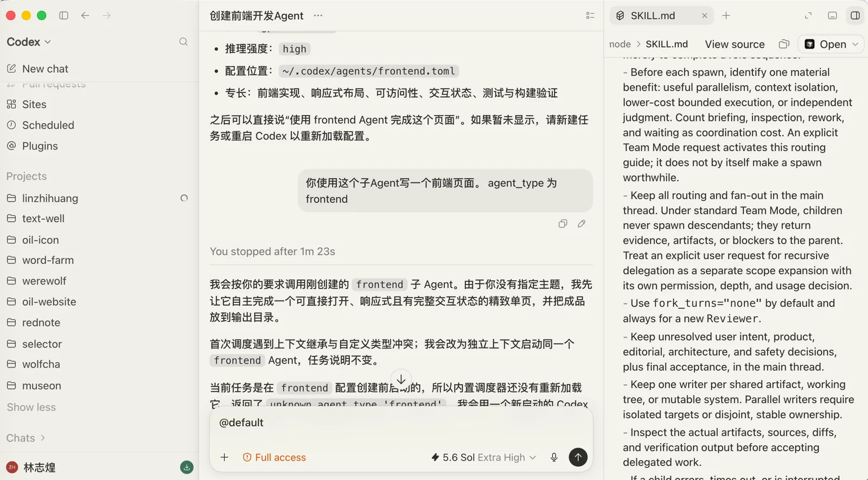
Task: Add a new tab with the plus icon
Action: coord(726,16)
